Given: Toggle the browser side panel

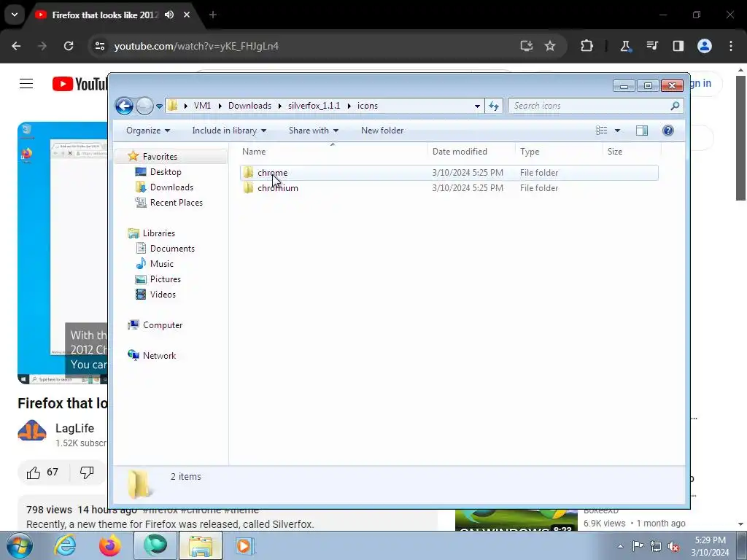Looking at the screenshot, I should click(678, 46).
